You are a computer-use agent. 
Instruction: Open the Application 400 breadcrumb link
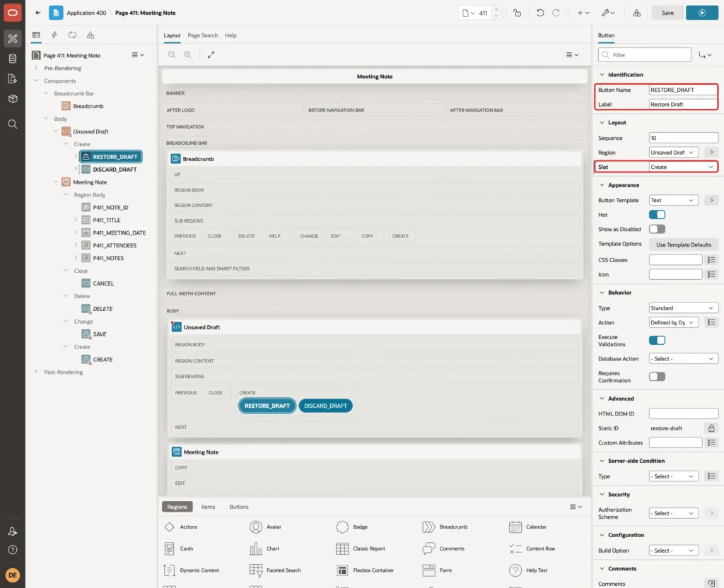(x=86, y=13)
